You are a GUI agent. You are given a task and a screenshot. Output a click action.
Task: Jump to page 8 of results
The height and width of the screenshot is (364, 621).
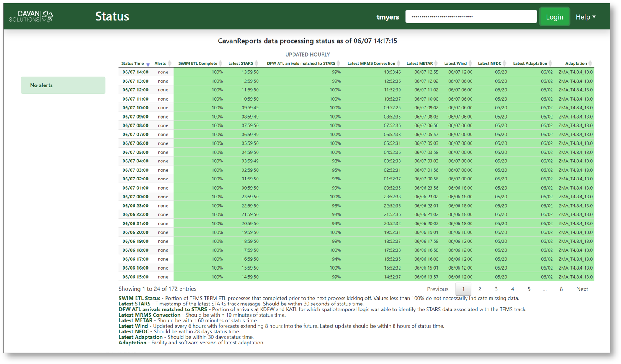(x=561, y=289)
